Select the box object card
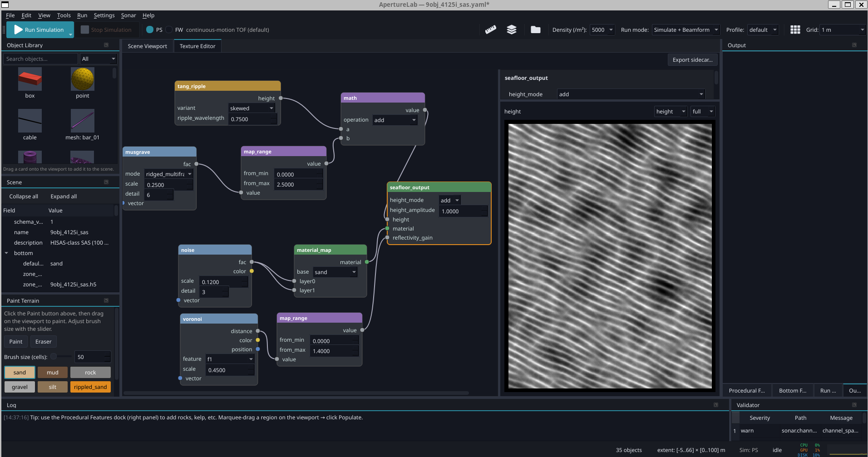This screenshot has width=868, height=457. click(x=30, y=84)
